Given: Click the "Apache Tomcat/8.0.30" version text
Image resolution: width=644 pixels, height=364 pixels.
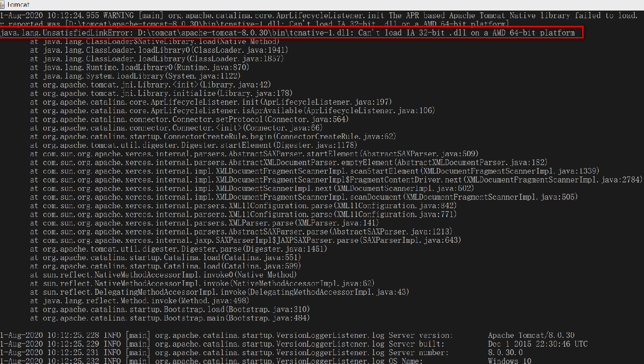Looking at the screenshot, I should pyautogui.click(x=531, y=335).
